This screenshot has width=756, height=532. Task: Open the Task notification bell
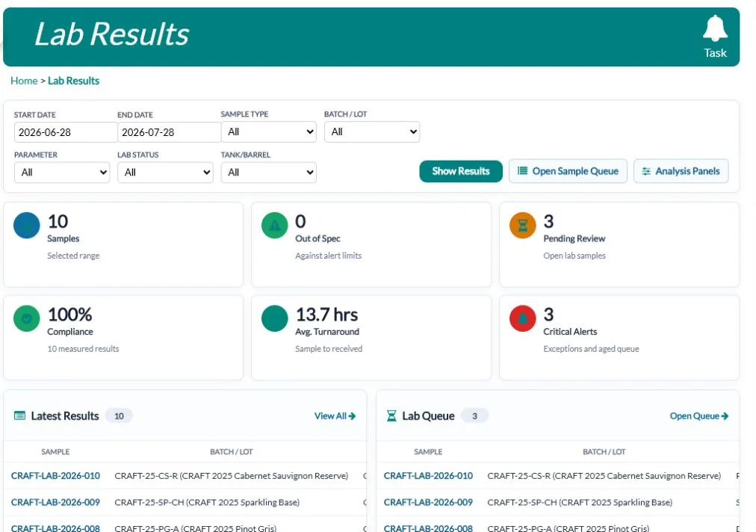715,37
